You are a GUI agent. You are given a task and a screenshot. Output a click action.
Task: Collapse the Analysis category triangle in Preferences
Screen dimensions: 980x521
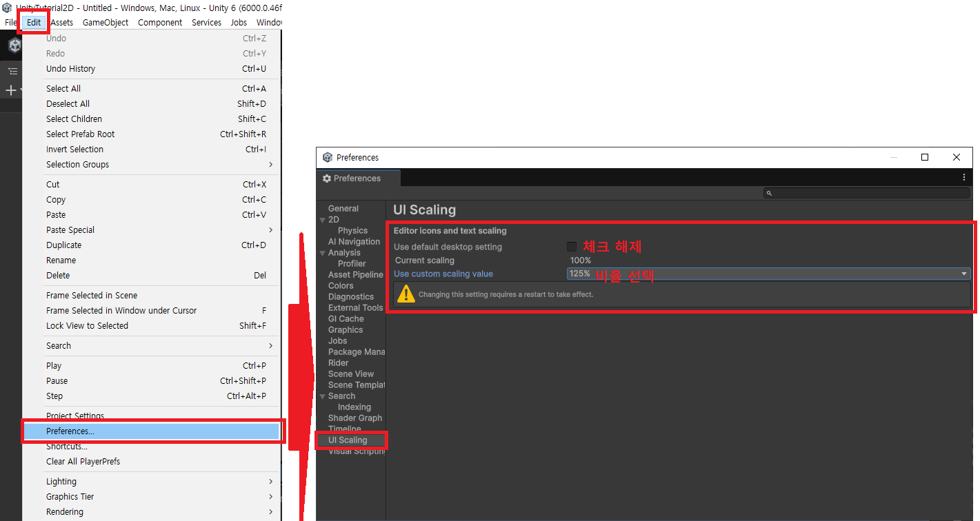(322, 253)
